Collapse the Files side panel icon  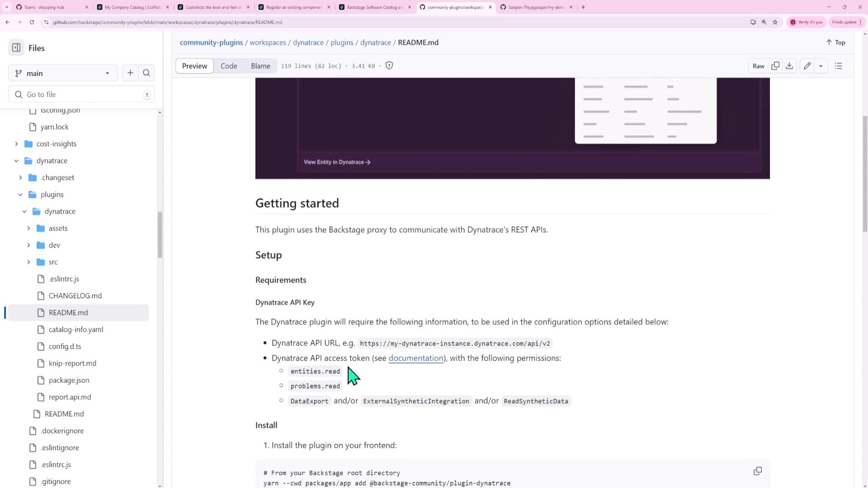click(16, 48)
